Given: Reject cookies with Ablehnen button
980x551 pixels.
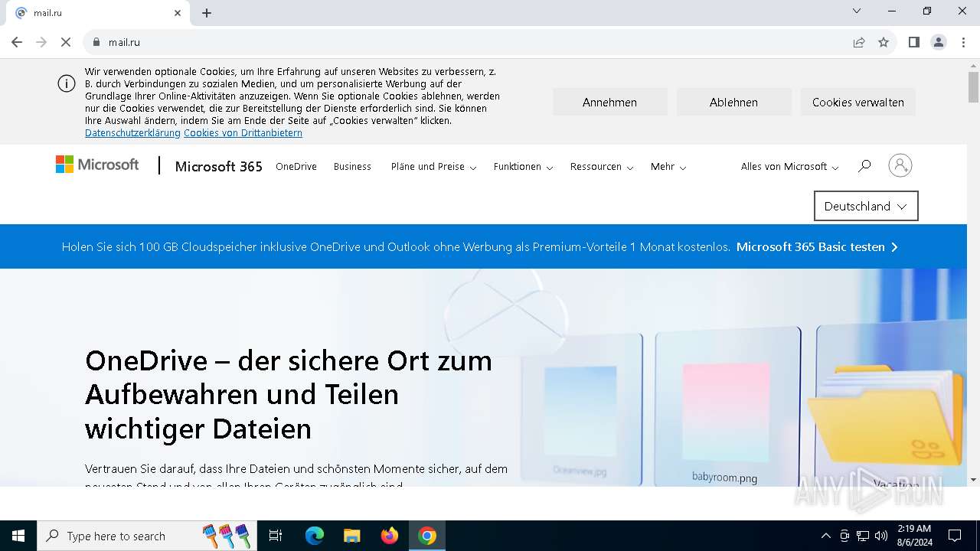Looking at the screenshot, I should click(x=733, y=102).
